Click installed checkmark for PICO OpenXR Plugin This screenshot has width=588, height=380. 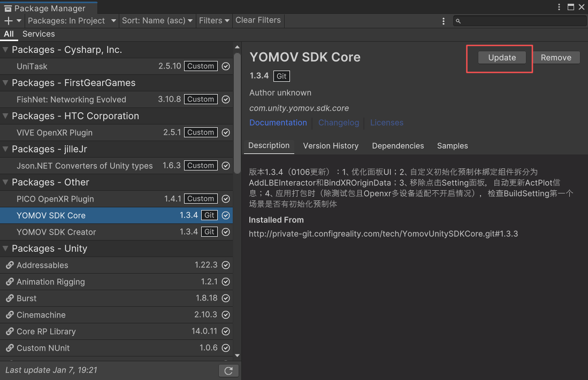coord(226,199)
